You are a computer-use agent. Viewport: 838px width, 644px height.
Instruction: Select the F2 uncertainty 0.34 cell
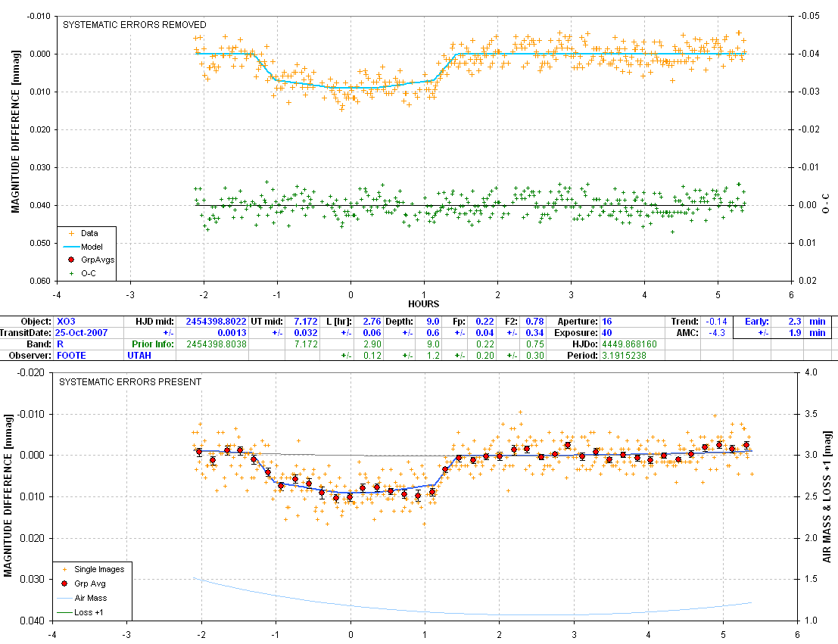[x=534, y=332]
